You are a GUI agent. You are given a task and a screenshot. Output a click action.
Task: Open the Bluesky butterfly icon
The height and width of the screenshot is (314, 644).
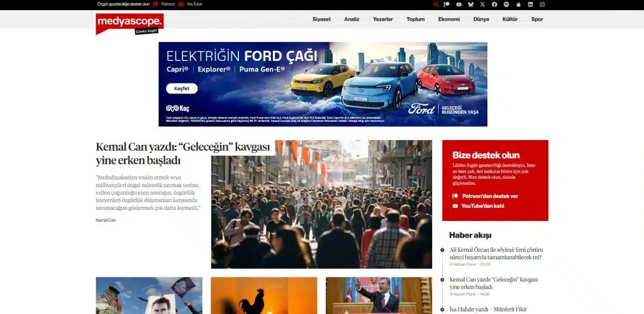point(470,4)
